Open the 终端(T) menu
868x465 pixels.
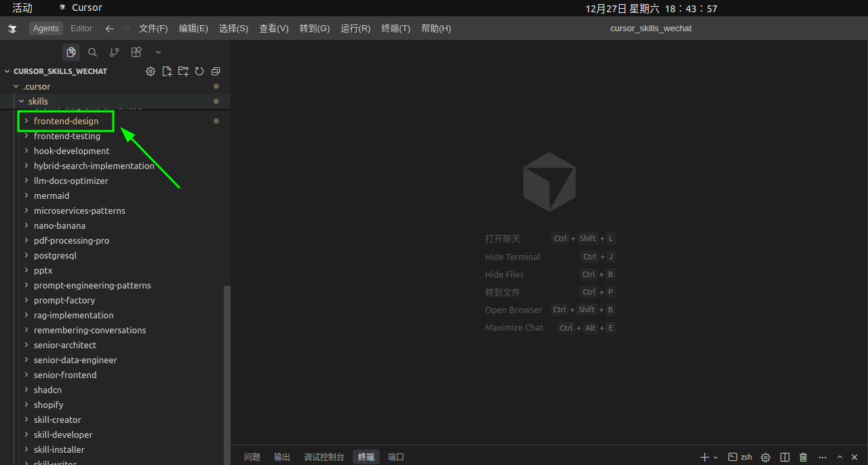pyautogui.click(x=396, y=29)
